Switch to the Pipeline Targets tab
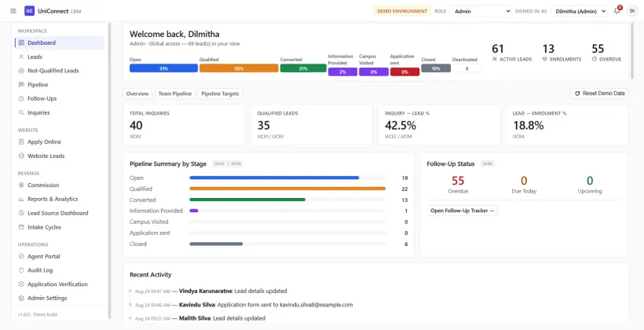 click(220, 93)
